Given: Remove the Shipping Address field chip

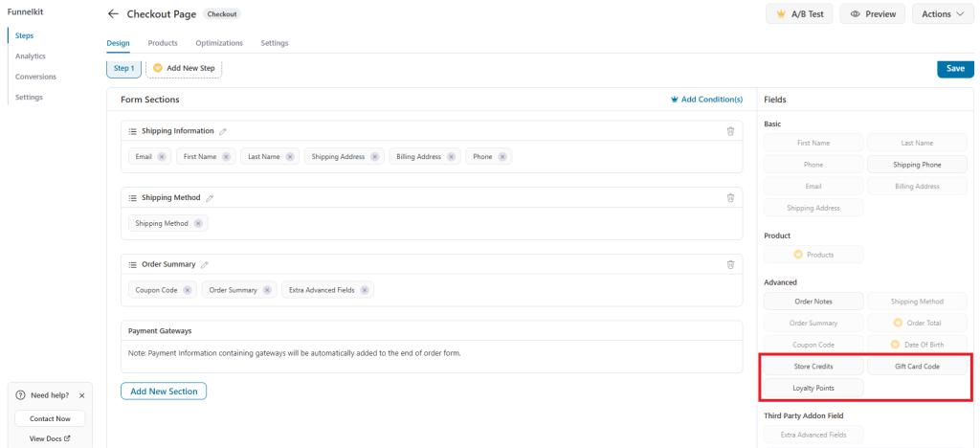Looking at the screenshot, I should click(374, 157).
